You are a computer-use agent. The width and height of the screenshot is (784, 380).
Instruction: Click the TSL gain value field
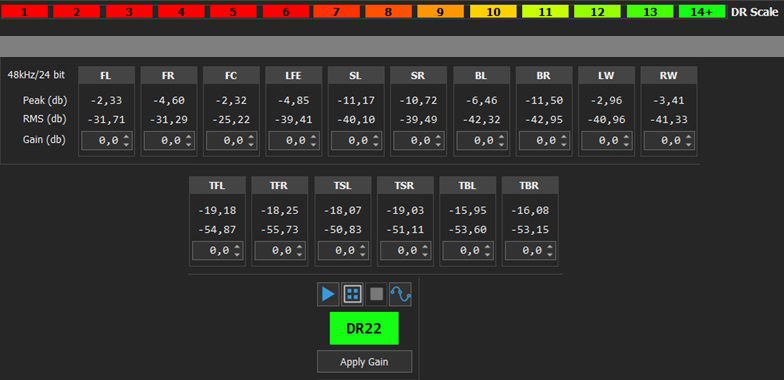click(343, 250)
